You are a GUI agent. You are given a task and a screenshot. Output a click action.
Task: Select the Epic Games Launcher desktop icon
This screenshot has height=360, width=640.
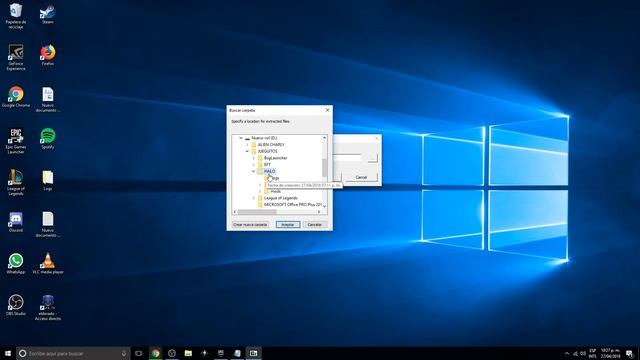(x=16, y=141)
